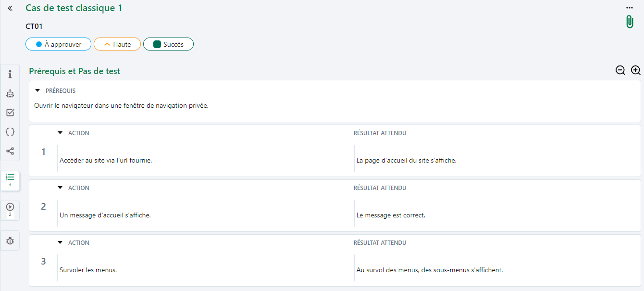
Task: Open the automation robot icon tab
Action: 10,94
